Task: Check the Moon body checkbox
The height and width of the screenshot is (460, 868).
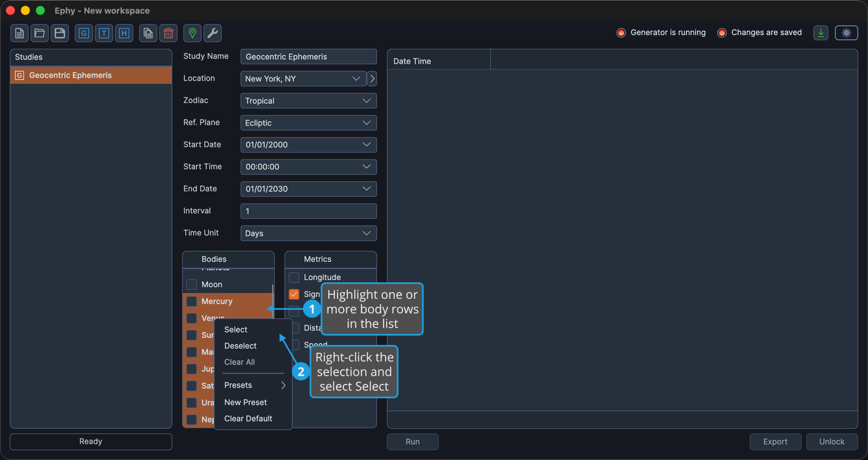Action: (x=192, y=285)
